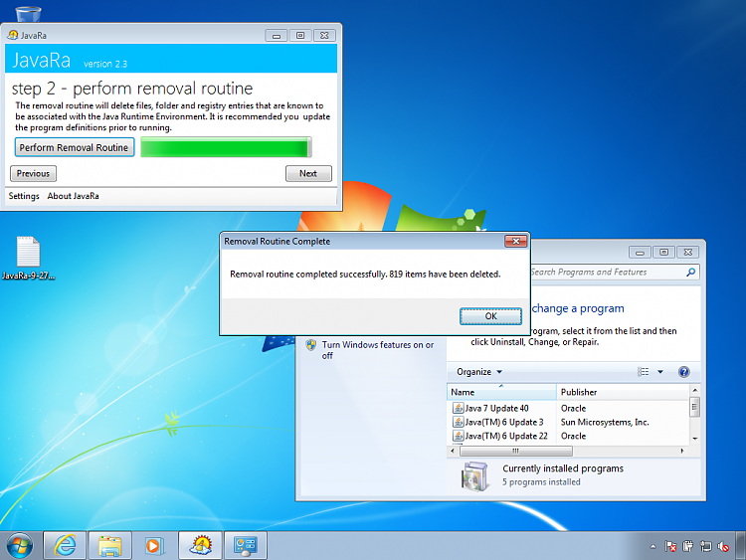This screenshot has width=746, height=560.
Task: Maximize the JavaRa window
Action: click(x=300, y=36)
